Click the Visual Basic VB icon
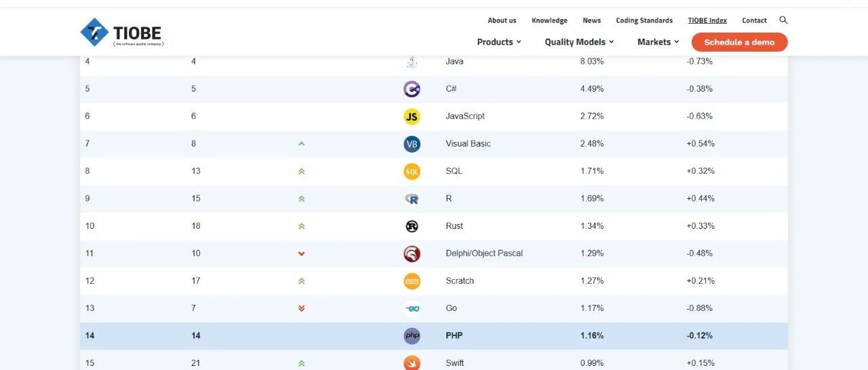 pyautogui.click(x=412, y=144)
